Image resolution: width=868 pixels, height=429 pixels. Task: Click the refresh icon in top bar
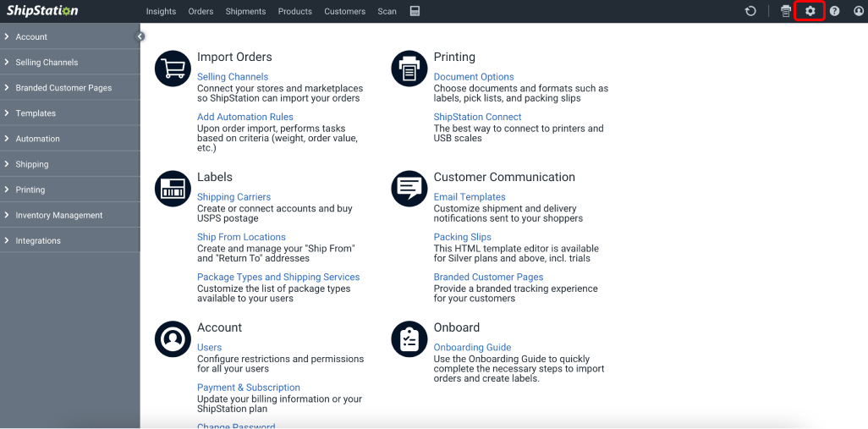750,11
